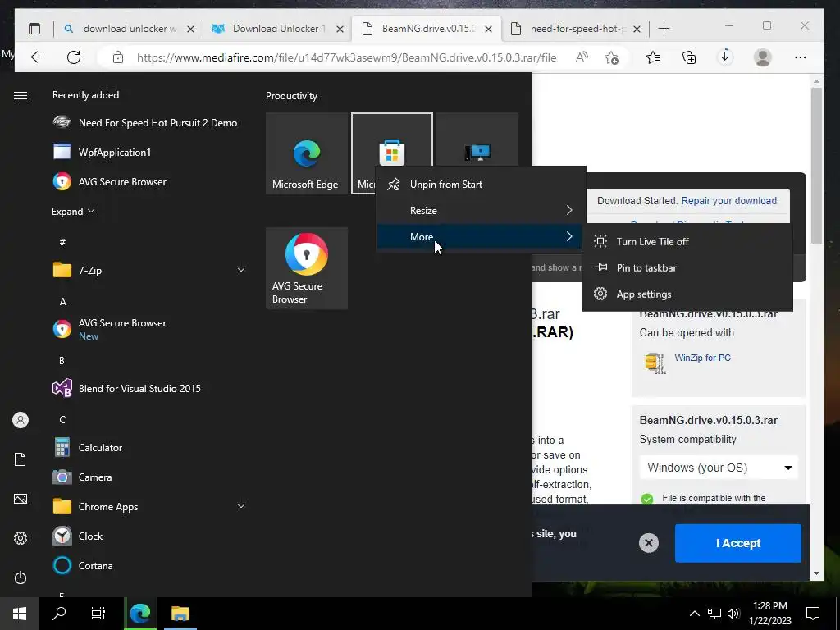Switch to the Download Unlocker tab
This screenshot has width=840, height=630.
tap(277, 29)
